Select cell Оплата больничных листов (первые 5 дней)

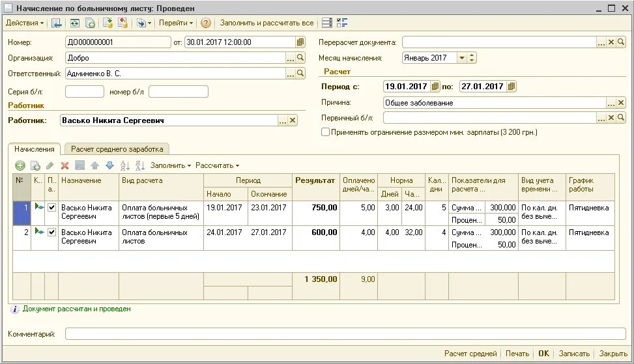[161, 213]
